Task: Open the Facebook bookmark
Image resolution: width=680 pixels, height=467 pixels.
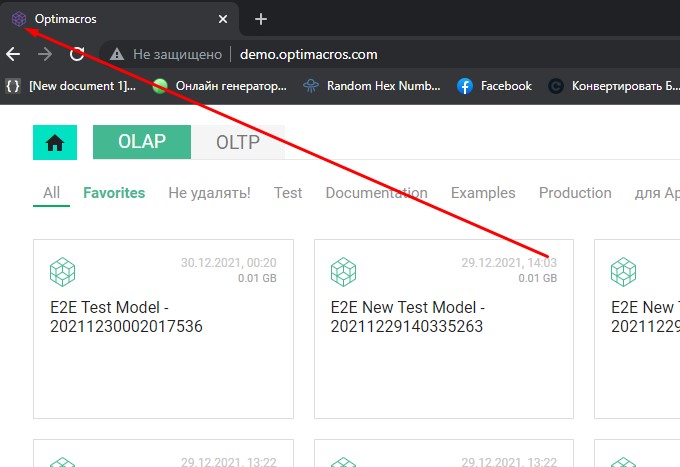Action: pos(494,86)
